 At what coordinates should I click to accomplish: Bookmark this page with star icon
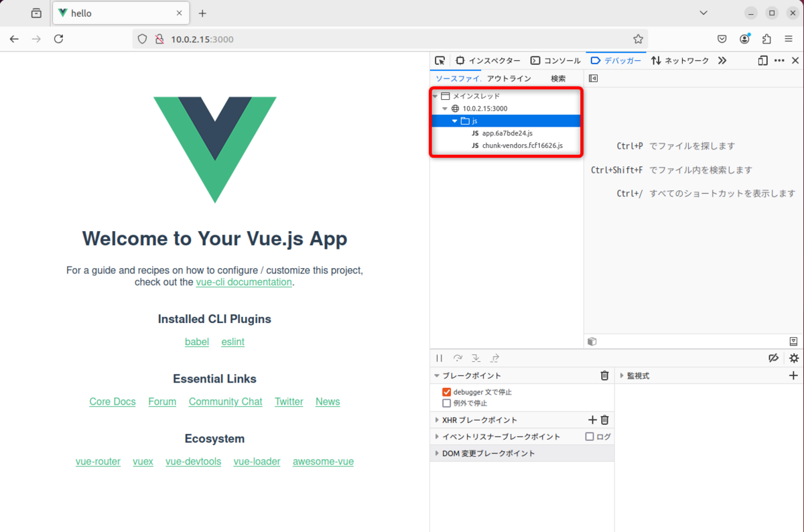click(x=638, y=39)
